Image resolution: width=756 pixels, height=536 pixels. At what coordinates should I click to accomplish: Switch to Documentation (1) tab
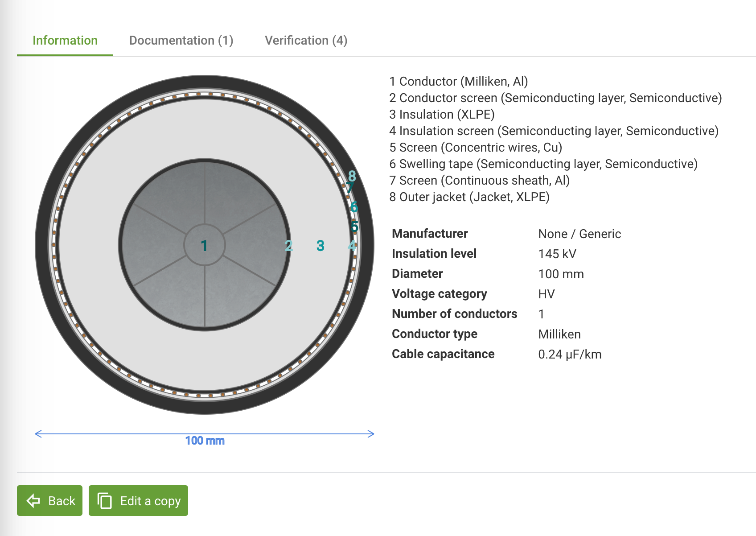(x=181, y=41)
